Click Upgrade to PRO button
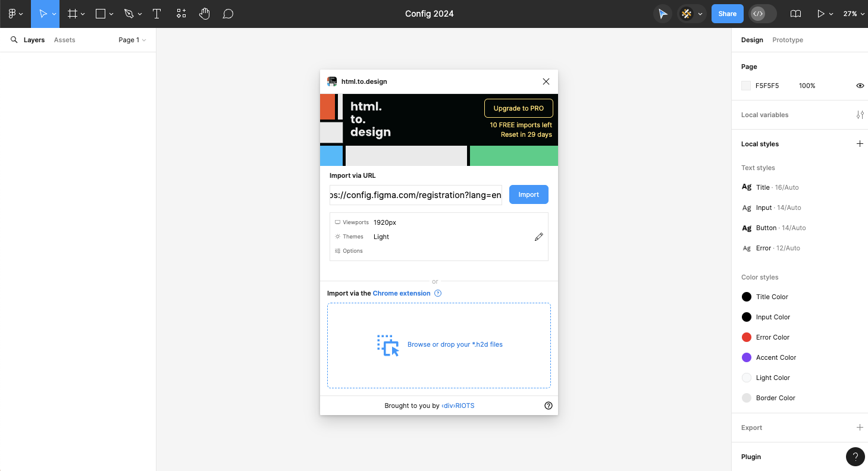This screenshot has width=868, height=471. 519,108
